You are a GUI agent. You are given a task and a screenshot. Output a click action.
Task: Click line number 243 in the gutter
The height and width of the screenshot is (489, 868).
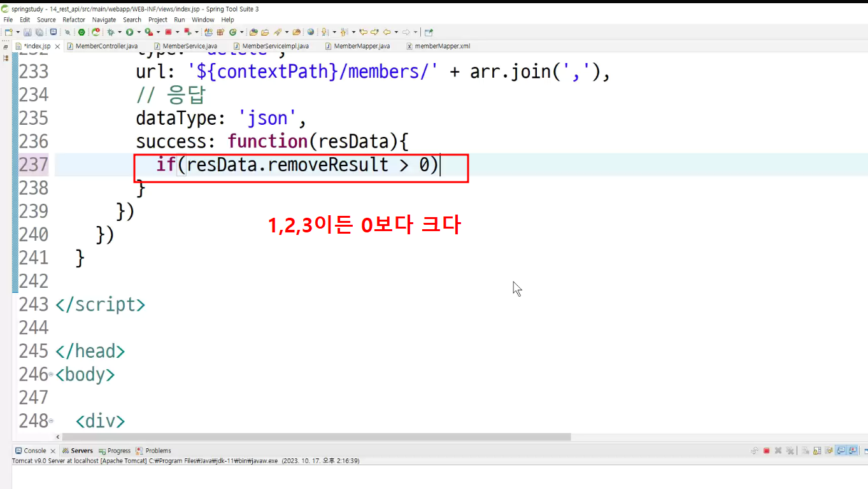click(x=34, y=304)
